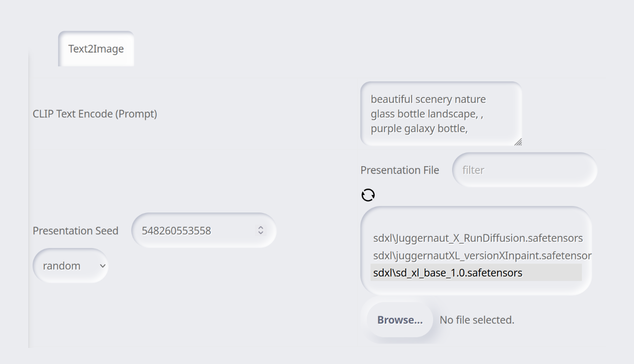634x364 pixels.
Task: Click the prompt textarea resize handle
Action: point(518,143)
